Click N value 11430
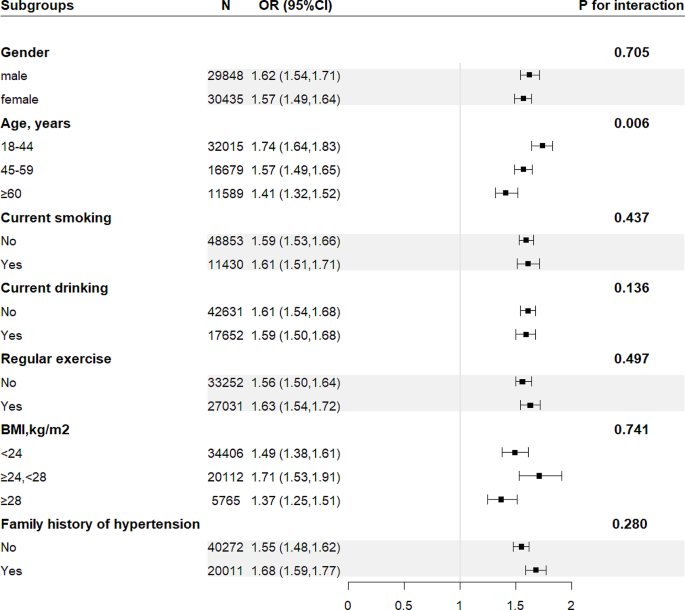 coord(225,265)
